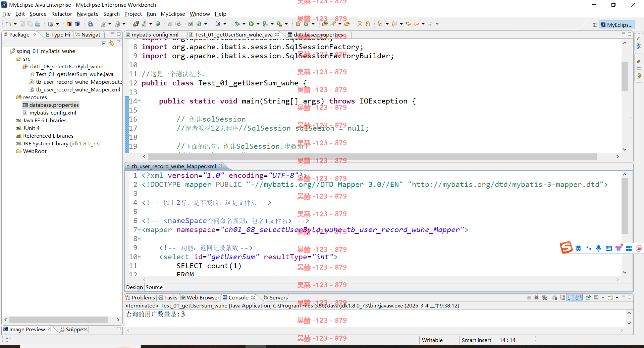Select the MyEclipse perspective button
This screenshot has width=644, height=348.
point(616,25)
